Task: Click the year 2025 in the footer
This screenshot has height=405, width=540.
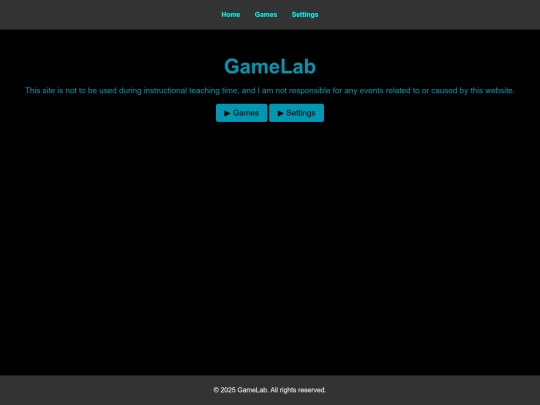Action: pos(228,390)
